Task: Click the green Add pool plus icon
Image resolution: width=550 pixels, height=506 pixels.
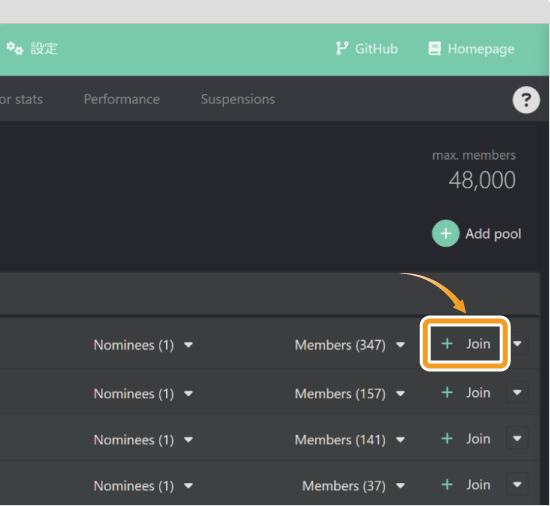Action: 445,234
